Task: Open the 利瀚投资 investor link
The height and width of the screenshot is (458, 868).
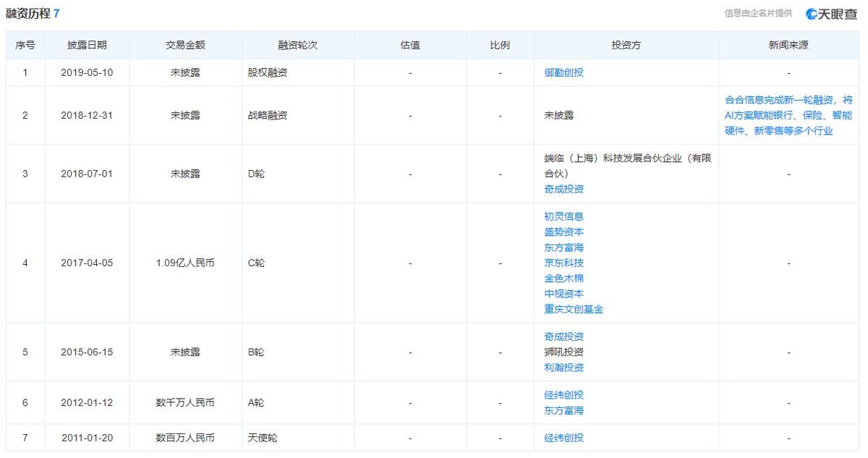Action: tap(563, 368)
